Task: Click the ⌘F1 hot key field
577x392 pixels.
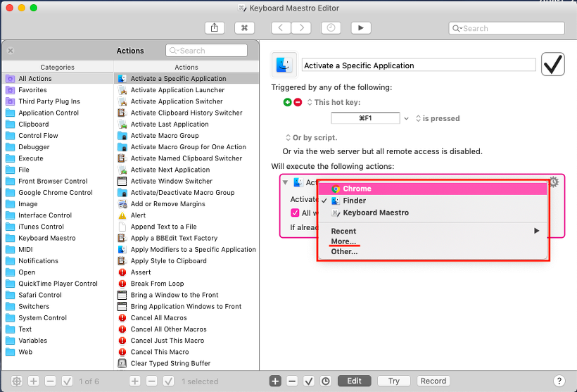Action: pyautogui.click(x=365, y=118)
